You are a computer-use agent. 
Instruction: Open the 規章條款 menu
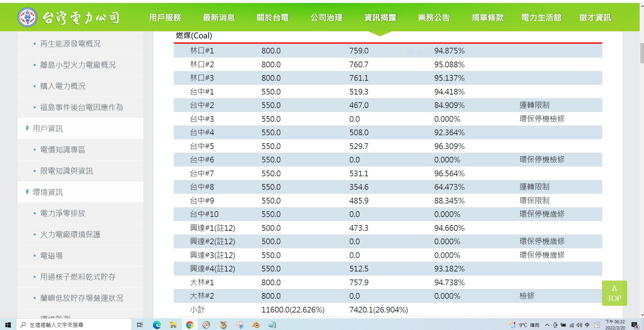[x=488, y=17]
